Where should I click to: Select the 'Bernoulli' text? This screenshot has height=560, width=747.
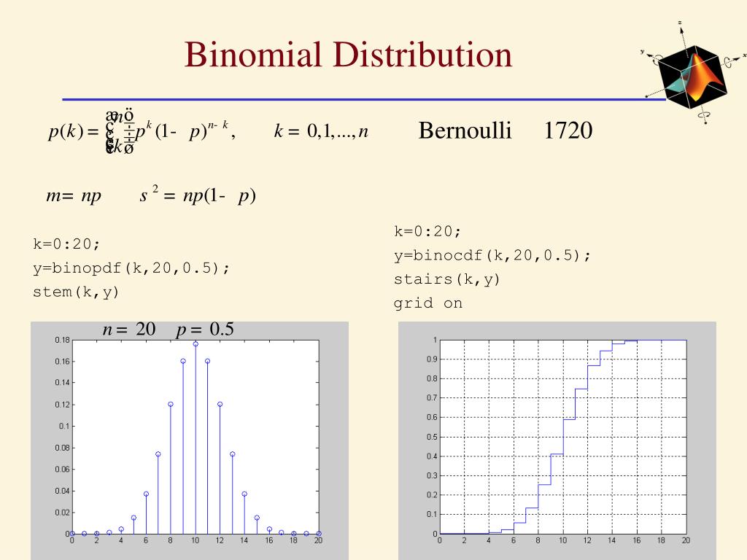click(x=465, y=131)
